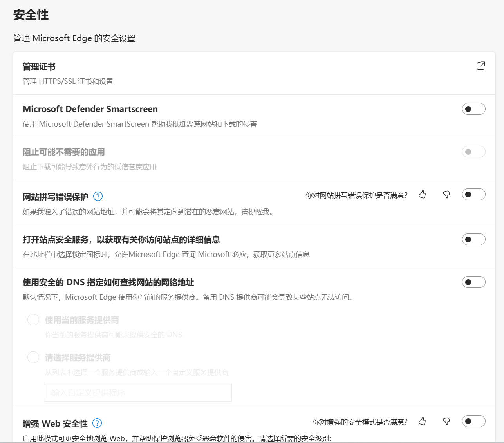Turn off 网站拼写错误保护
This screenshot has width=504, height=443.
[x=473, y=193]
